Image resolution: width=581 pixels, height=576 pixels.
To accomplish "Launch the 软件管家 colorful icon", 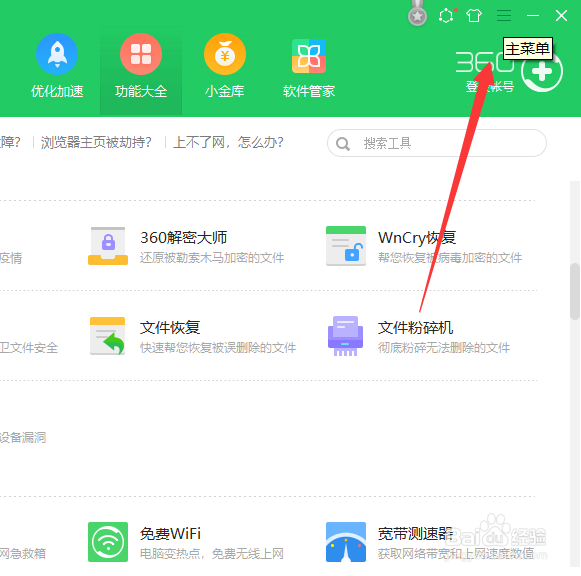I will tap(309, 56).
